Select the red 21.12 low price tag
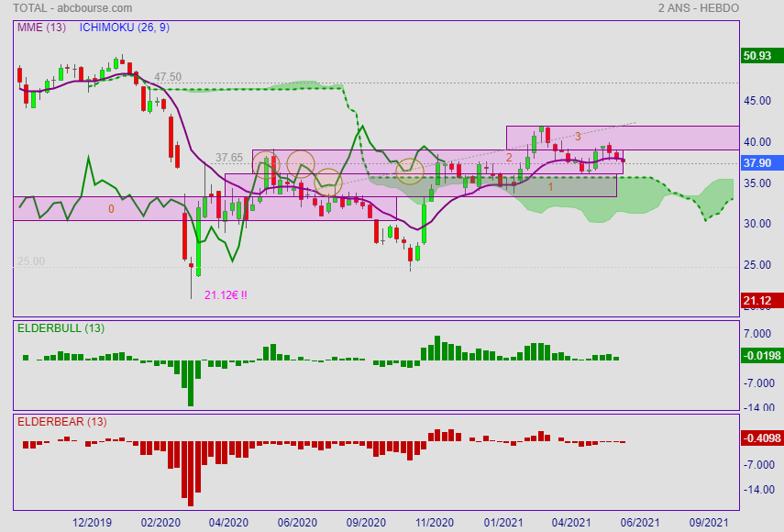The height and width of the screenshot is (532, 784). (x=762, y=301)
